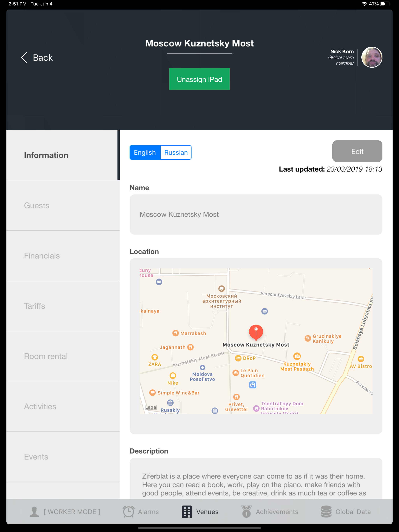Switch language to Russian
399x532 pixels.
coord(176,152)
